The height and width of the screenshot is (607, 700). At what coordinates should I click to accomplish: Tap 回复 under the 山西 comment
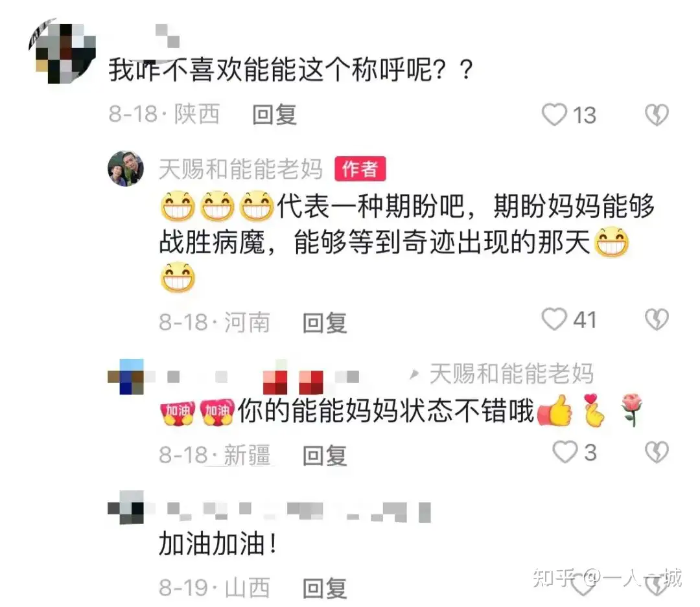point(325,588)
